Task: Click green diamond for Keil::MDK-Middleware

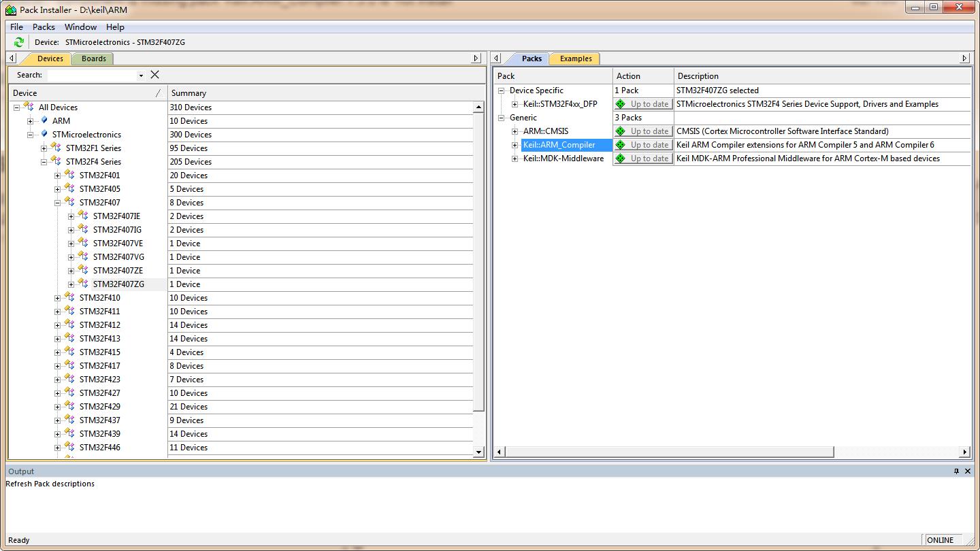Action: click(x=621, y=158)
